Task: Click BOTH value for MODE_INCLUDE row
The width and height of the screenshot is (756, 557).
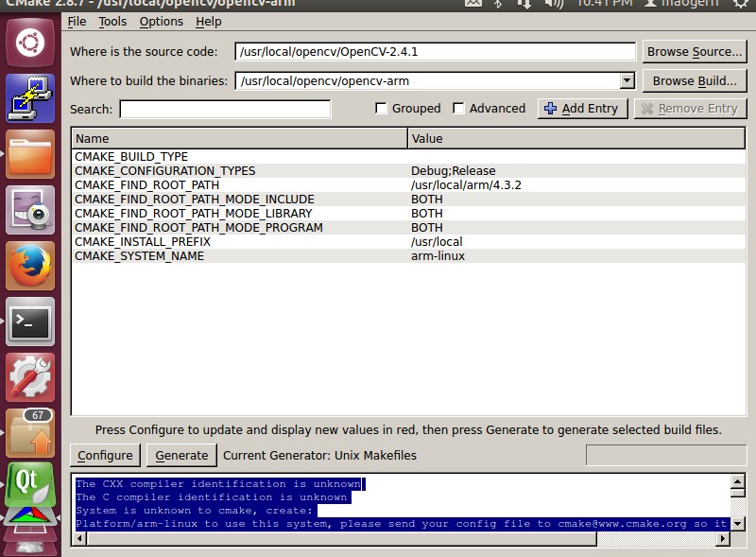Action: (x=427, y=200)
